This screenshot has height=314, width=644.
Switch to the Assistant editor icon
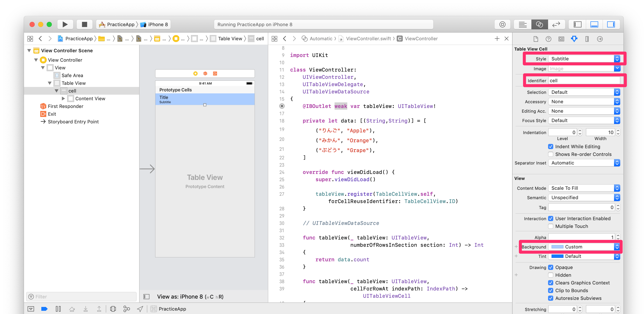coord(539,24)
